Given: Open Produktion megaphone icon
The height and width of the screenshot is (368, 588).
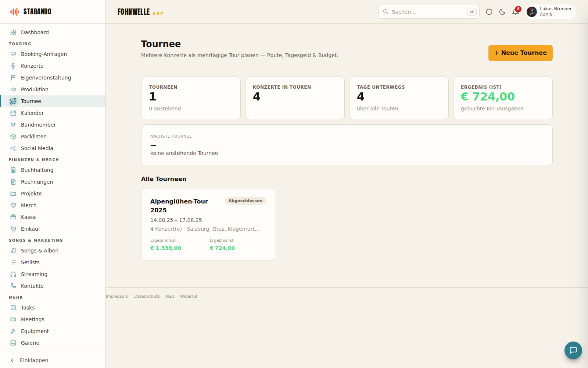Looking at the screenshot, I should (13, 89).
